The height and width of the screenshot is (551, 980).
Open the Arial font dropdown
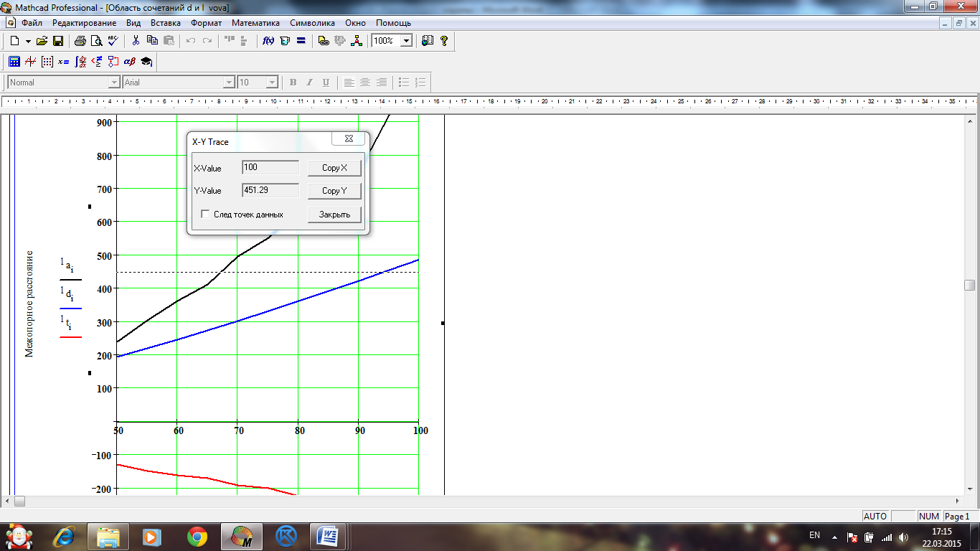[229, 83]
